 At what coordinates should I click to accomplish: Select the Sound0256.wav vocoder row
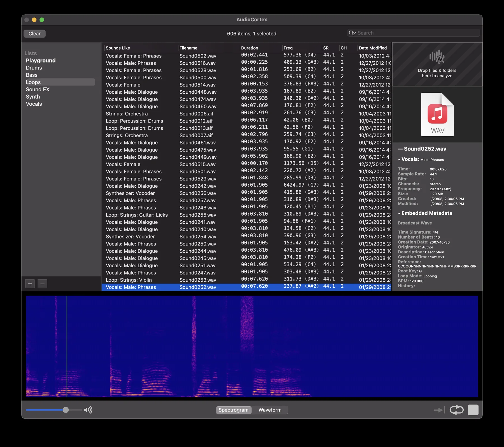point(246,193)
